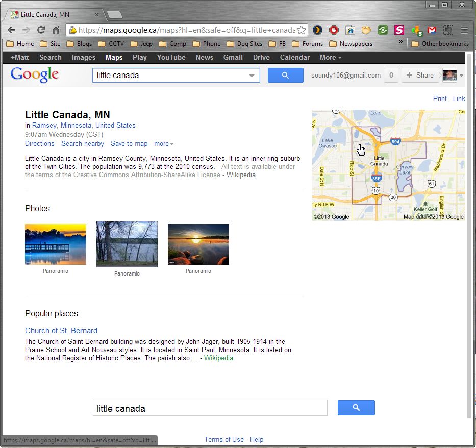Click the Little Canada map preview
The width and height of the screenshot is (476, 448).
coord(389,165)
